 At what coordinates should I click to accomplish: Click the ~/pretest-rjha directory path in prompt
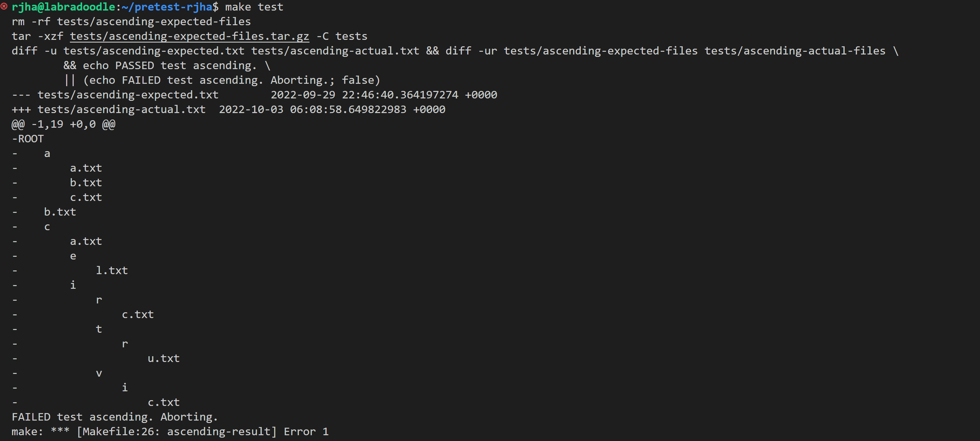coord(167,7)
